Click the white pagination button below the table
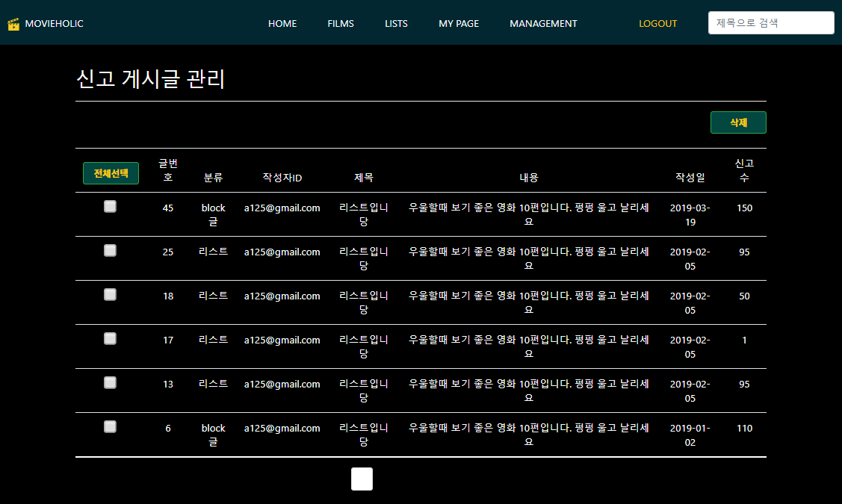 tap(362, 479)
